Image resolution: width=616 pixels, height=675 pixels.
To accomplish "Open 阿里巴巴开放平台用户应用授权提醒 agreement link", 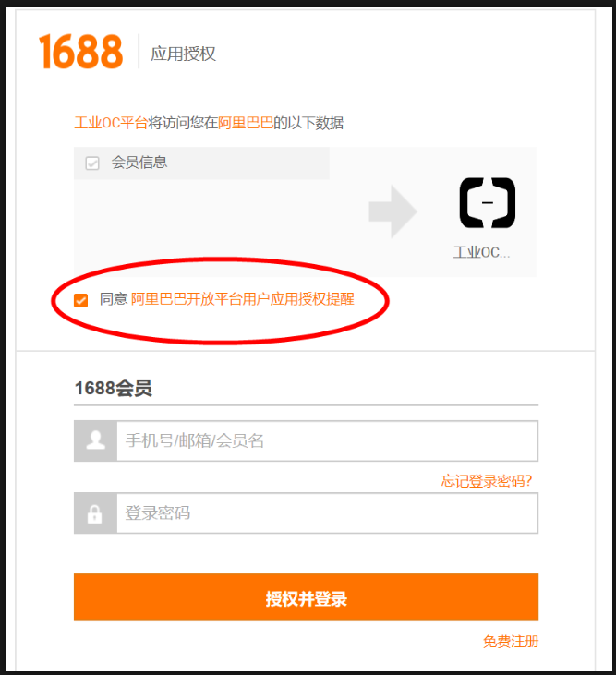I will [x=243, y=299].
